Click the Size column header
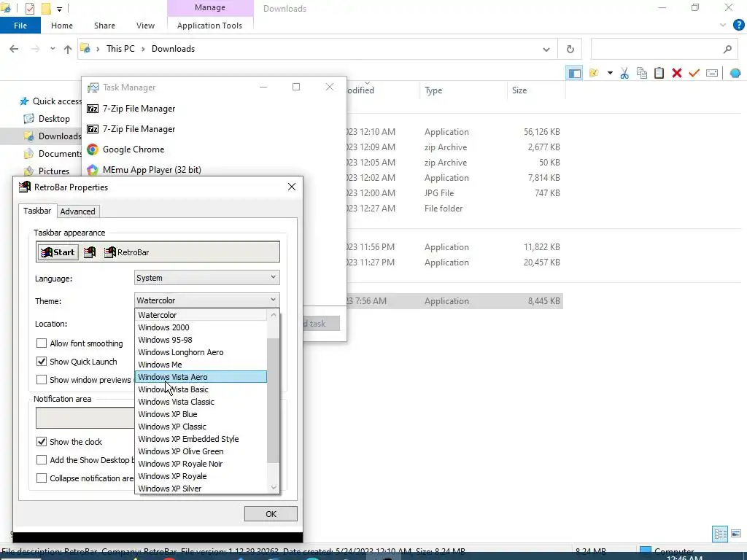This screenshot has width=747, height=560. [x=519, y=90]
